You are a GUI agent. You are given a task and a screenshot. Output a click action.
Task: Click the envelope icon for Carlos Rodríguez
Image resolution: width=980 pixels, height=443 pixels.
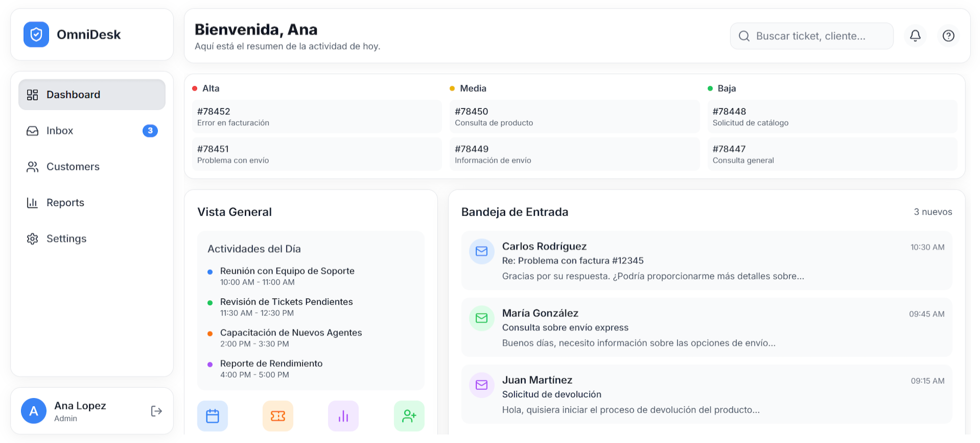[x=481, y=251]
